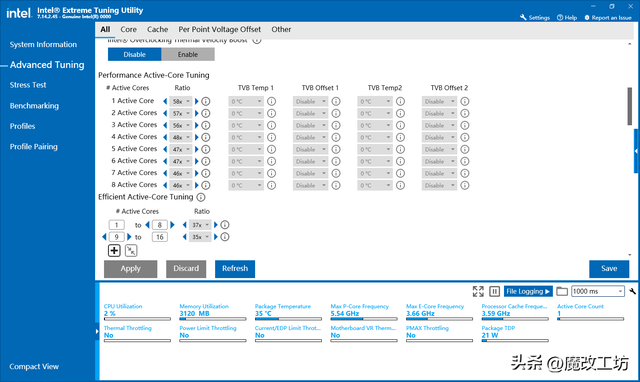Open ratio dropdown for 5 Active Cores
The height and width of the screenshot is (382, 640).
point(180,149)
